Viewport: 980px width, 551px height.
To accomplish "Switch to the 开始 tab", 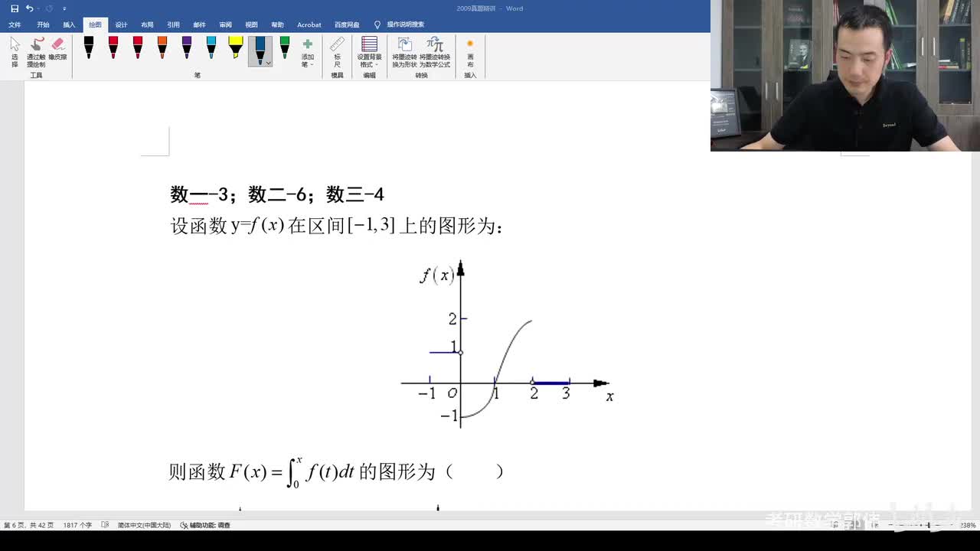I will 43,24.
